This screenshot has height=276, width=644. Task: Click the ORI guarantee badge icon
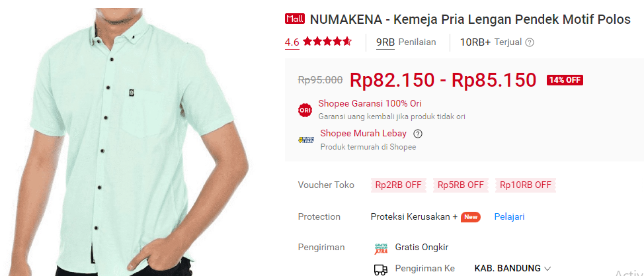coord(305,111)
